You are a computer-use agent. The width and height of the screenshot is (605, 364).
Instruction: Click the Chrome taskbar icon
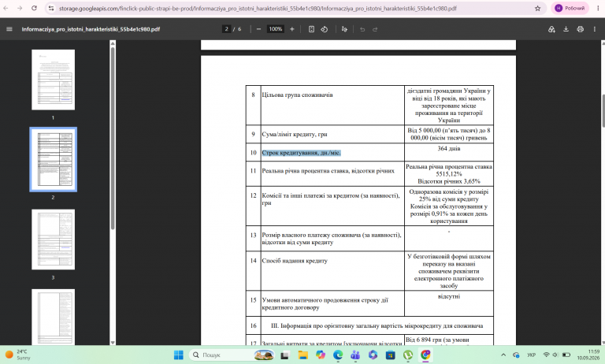tap(425, 355)
